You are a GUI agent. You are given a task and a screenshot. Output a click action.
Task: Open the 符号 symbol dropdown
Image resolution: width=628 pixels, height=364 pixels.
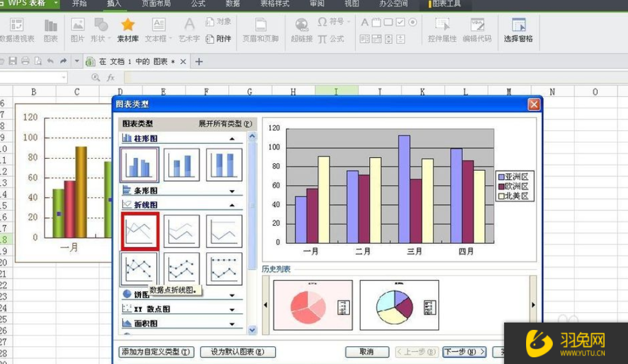click(349, 21)
